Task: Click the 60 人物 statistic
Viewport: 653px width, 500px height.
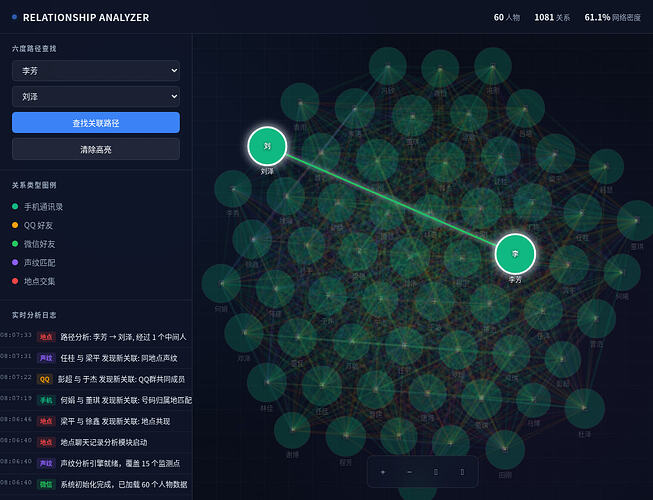Action: click(x=507, y=17)
